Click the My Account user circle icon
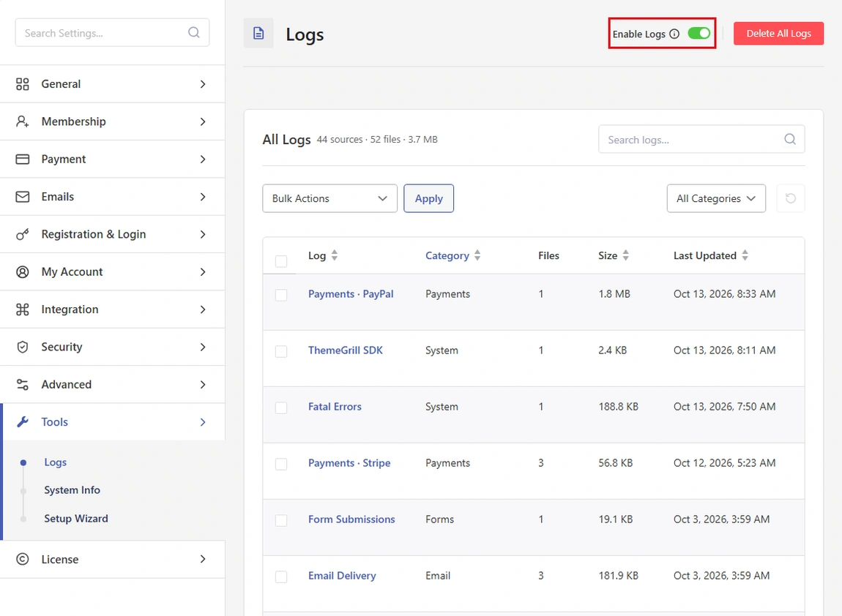This screenshot has width=842, height=616. click(23, 272)
